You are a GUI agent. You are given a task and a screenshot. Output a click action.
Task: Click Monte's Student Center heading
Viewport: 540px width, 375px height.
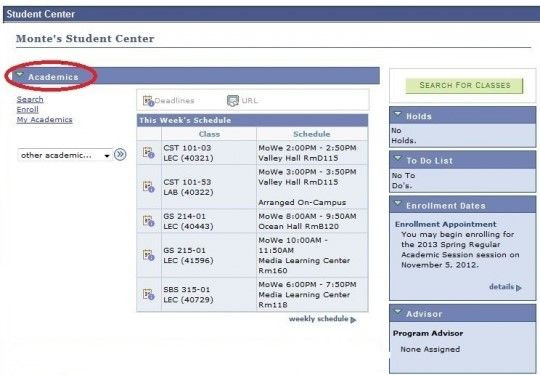(x=85, y=39)
